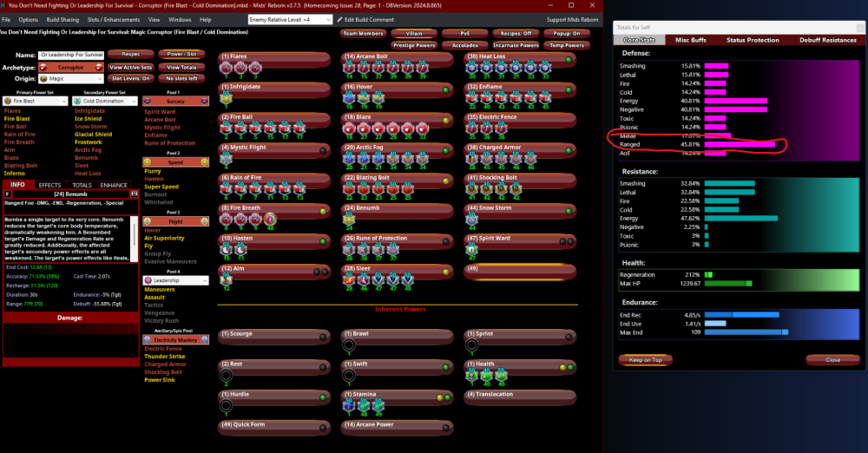Click the View Totals button
868x453 pixels.
click(181, 67)
